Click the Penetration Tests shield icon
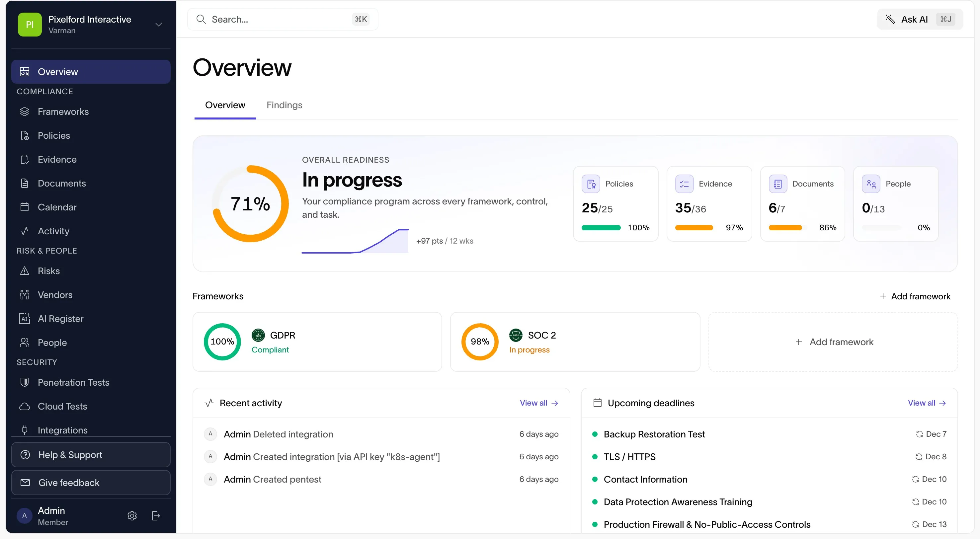Screen dimensions: 980x539 (x=24, y=382)
